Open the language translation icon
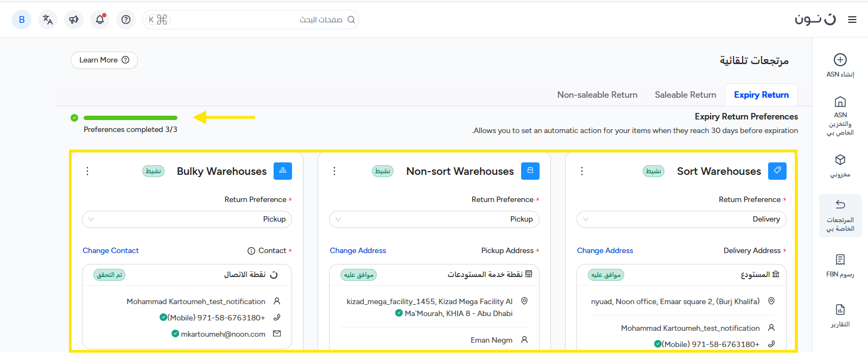This screenshot has width=868, height=353. (48, 20)
